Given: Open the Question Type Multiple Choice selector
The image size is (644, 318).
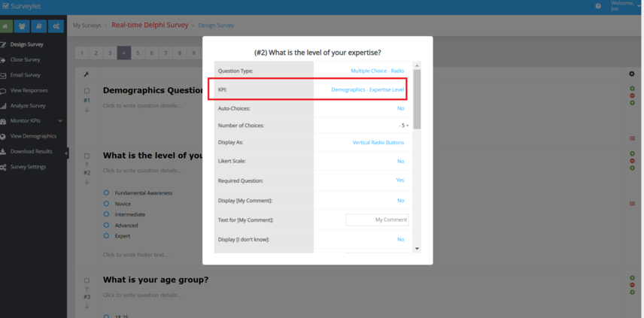Looking at the screenshot, I should coord(377,71).
